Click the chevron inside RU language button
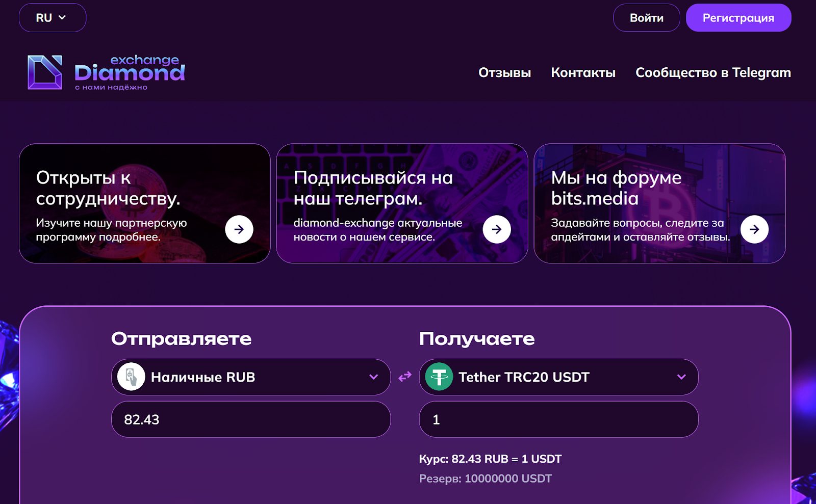This screenshot has height=504, width=816. [62, 18]
